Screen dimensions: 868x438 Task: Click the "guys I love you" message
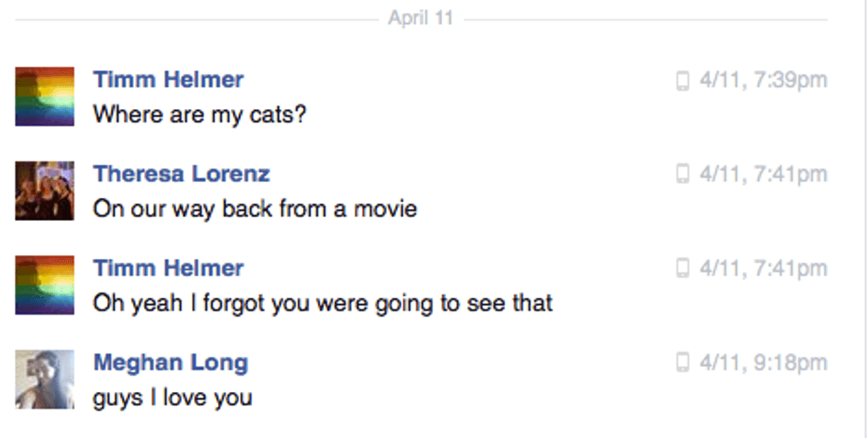[x=173, y=397]
